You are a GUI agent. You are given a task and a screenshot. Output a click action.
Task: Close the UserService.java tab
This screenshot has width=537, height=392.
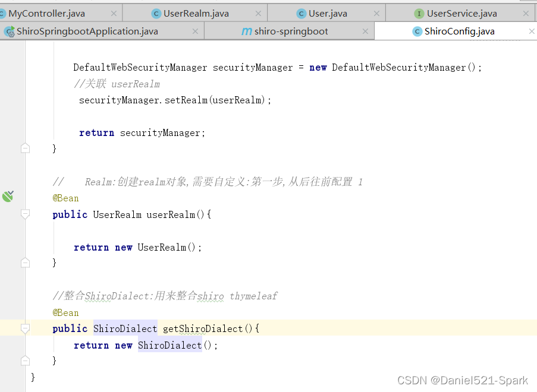[526, 14]
